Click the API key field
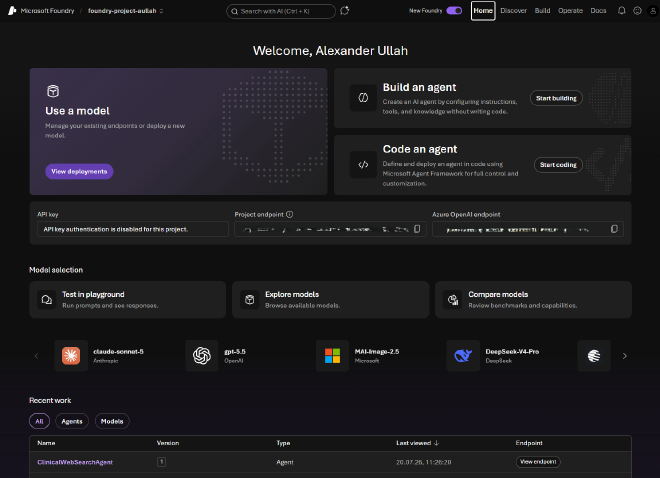The height and width of the screenshot is (478, 660). coord(133,229)
